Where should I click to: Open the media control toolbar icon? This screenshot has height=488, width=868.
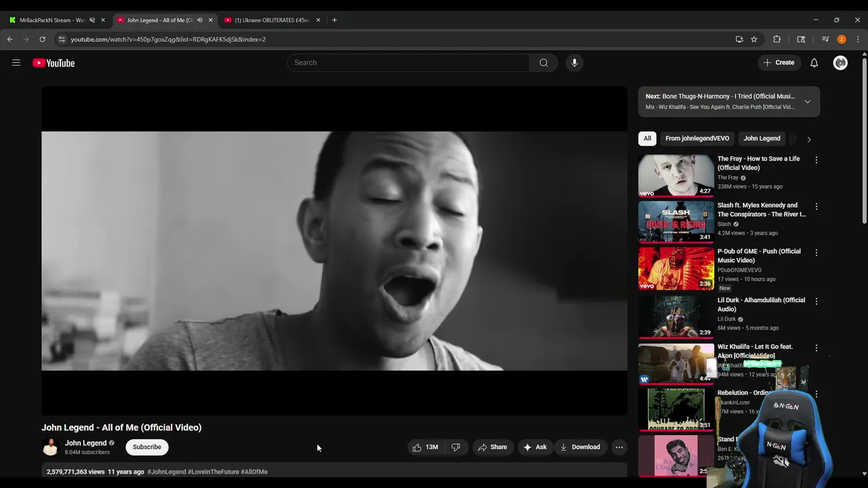pos(825,39)
